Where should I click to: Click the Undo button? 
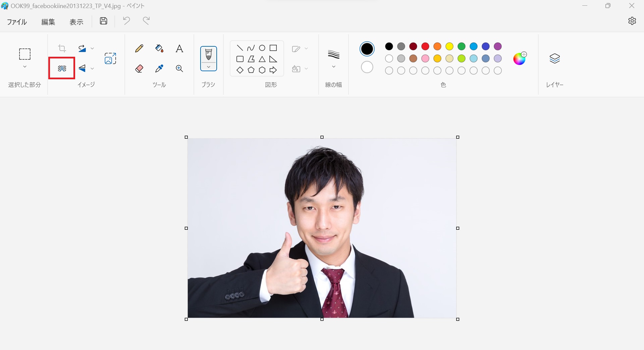tap(126, 20)
